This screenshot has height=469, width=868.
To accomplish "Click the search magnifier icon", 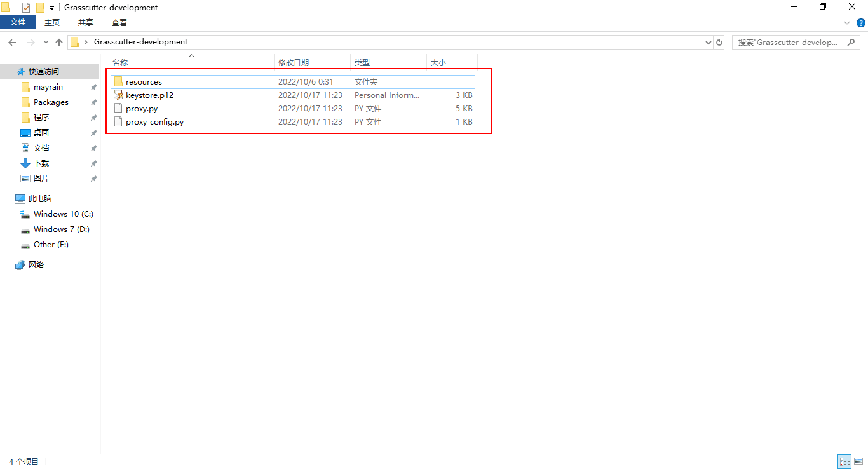I will click(851, 42).
